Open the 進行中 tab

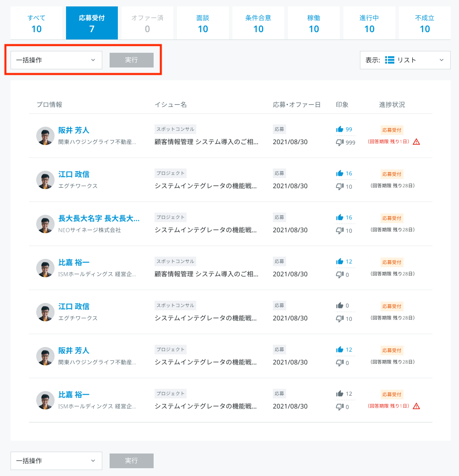pos(369,23)
